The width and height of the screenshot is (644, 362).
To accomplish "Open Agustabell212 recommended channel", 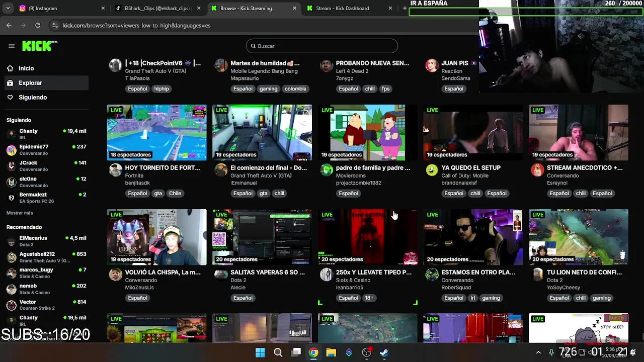I will 46,257.
